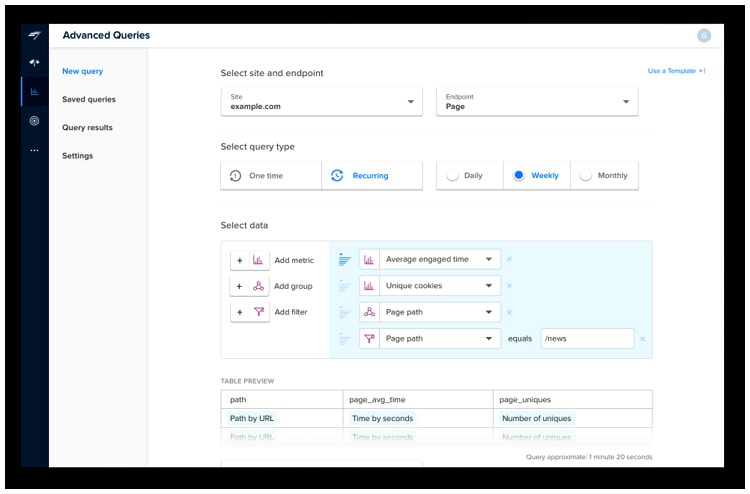Choose the Recurring query type
This screenshot has height=494, width=750.
[372, 176]
